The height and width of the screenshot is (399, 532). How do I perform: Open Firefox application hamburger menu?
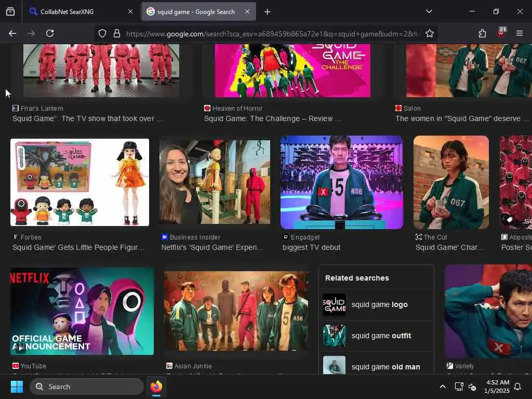520,33
